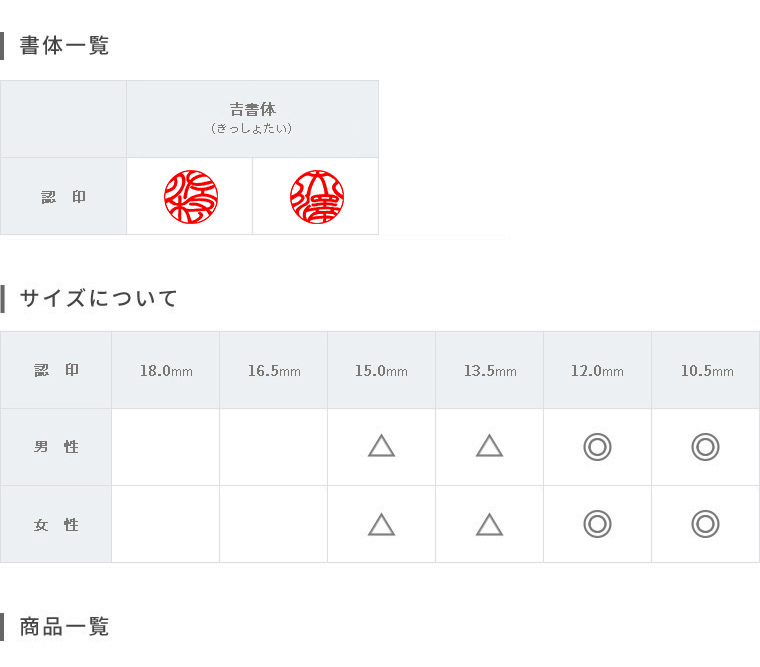760x667 pixels.
Task: Click the double circle for 男性 at 10.5mm
Action: click(x=705, y=446)
